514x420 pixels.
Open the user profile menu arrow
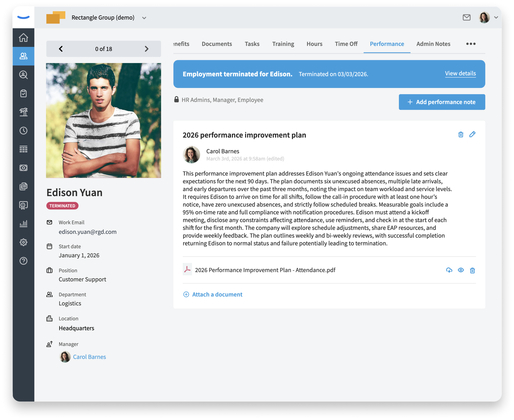496,17
